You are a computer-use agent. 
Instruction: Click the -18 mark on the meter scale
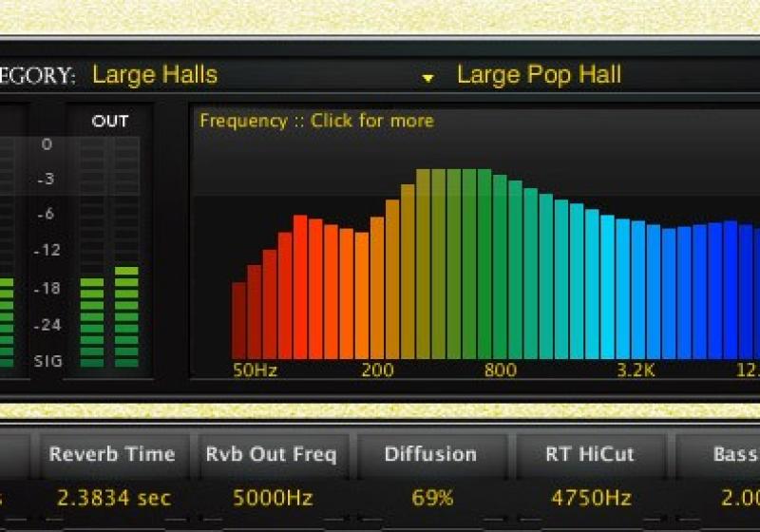47,289
